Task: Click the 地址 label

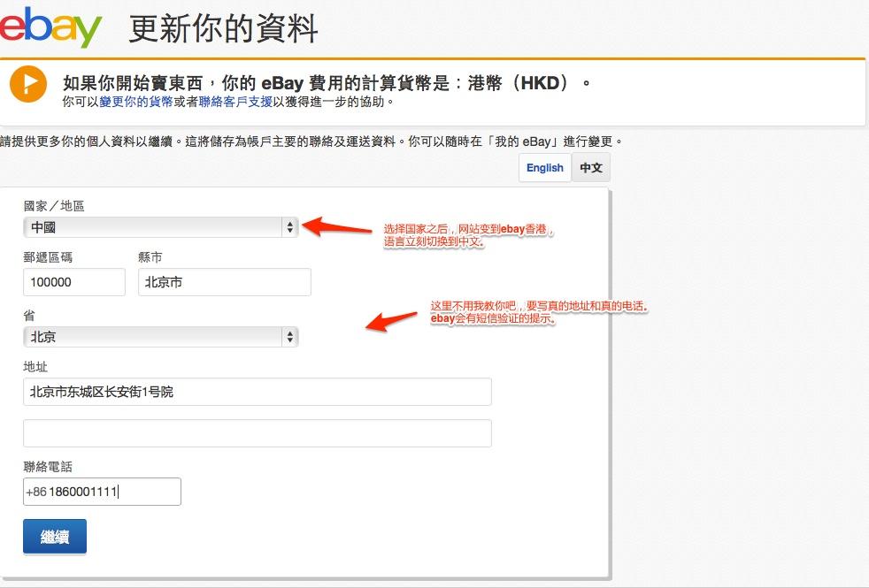Action: pyautogui.click(x=35, y=367)
